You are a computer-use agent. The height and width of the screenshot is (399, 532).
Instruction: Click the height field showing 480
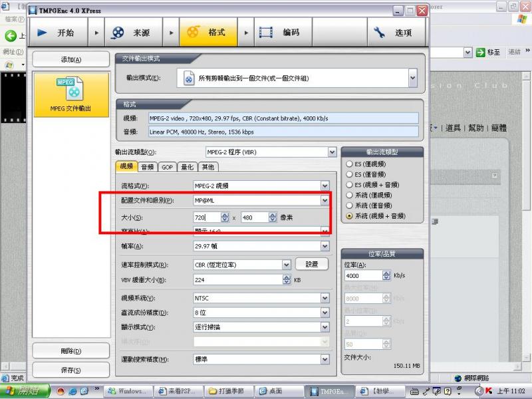pos(255,217)
